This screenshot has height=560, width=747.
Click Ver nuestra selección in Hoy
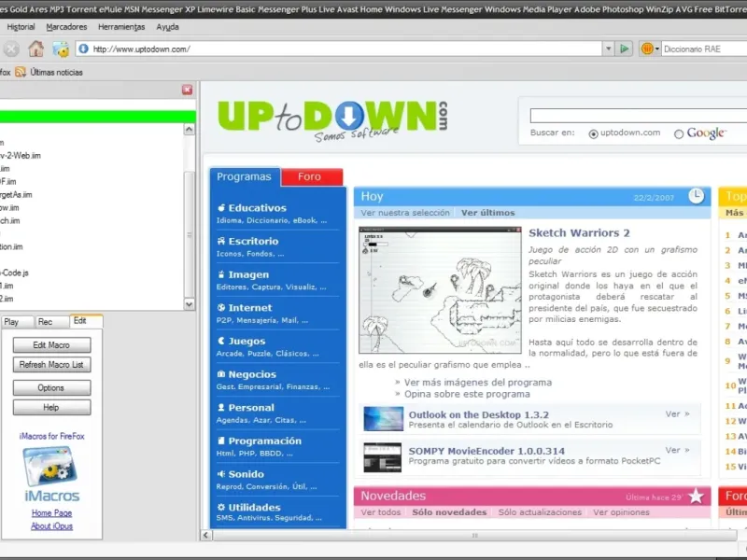(405, 213)
